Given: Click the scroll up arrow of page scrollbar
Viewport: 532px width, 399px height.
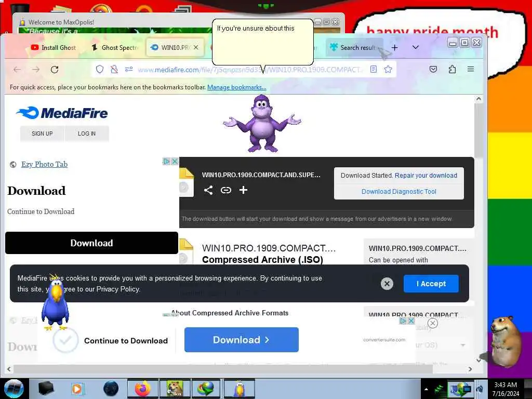Looking at the screenshot, I should pos(478,99).
